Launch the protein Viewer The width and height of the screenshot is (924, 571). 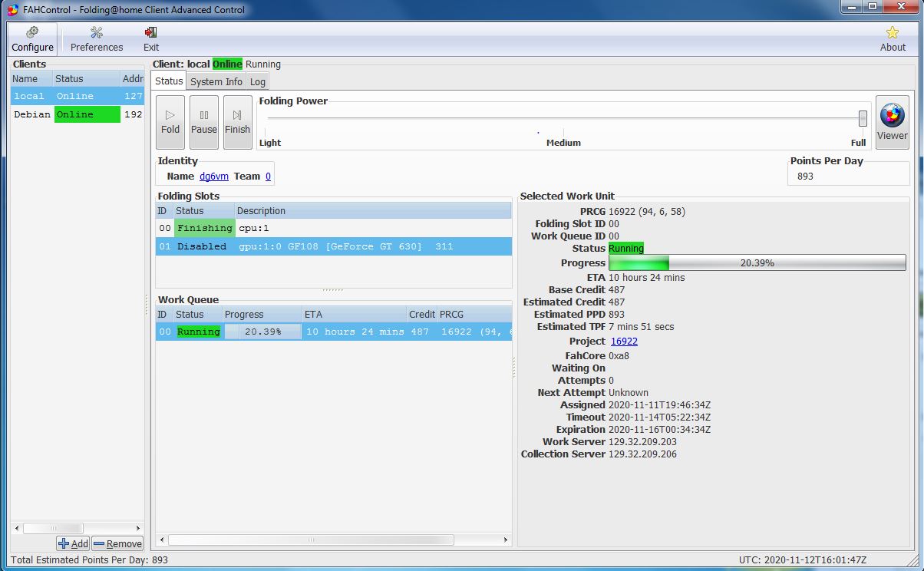point(892,122)
